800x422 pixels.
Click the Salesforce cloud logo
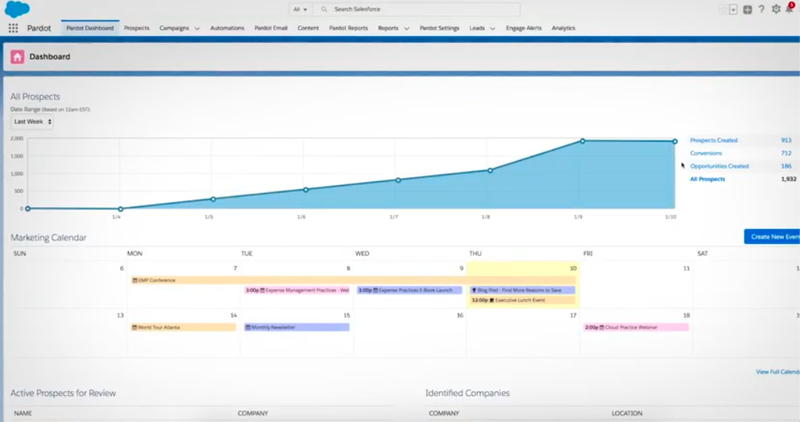point(17,9)
